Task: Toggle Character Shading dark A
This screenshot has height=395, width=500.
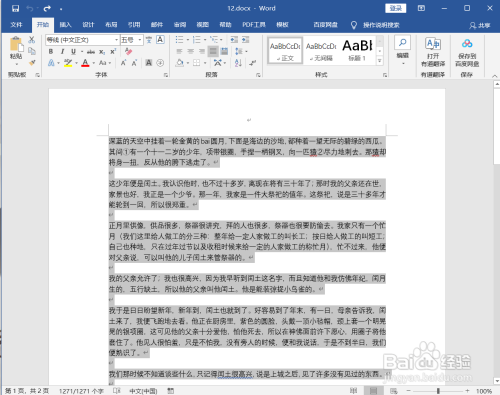Action: tap(149, 63)
